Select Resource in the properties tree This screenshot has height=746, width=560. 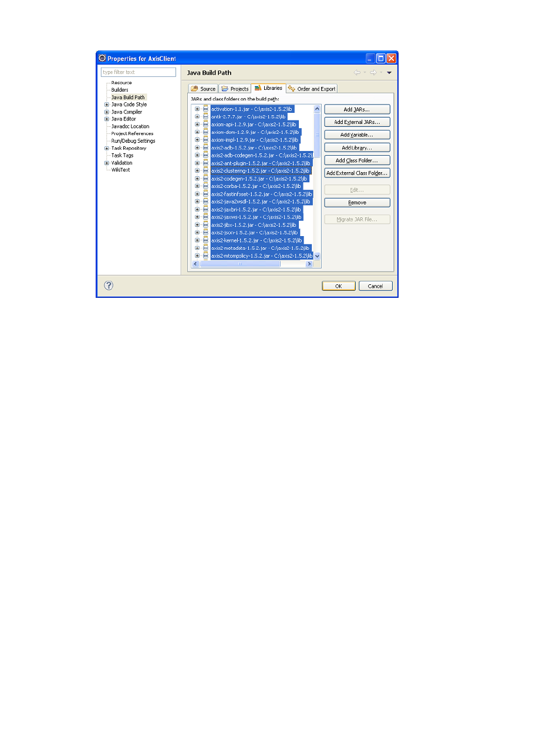[122, 83]
